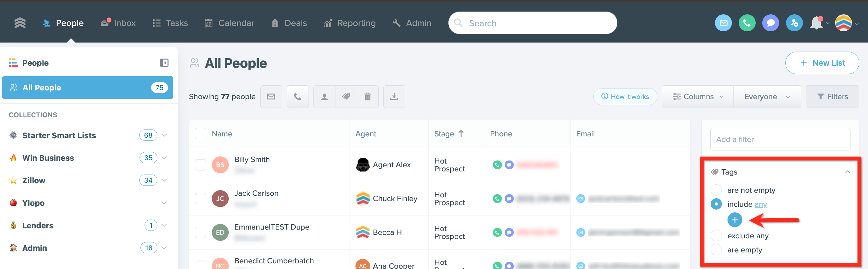The width and height of the screenshot is (868, 269).
Task: Email EmmanuelTEST Dupe using envelope icon
Action: [580, 232]
